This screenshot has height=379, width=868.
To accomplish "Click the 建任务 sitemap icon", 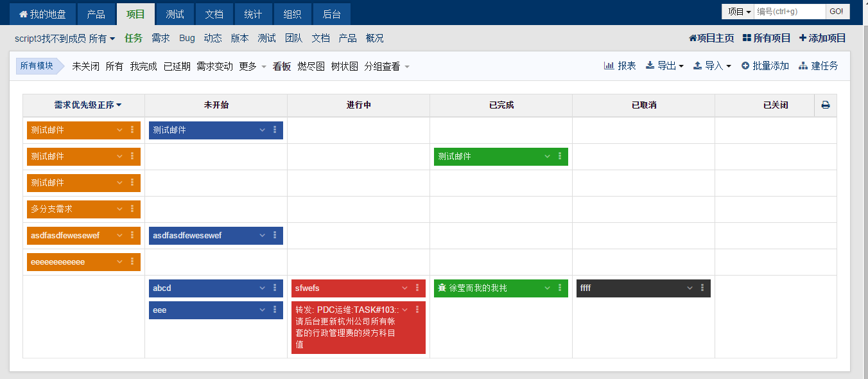I will click(x=803, y=66).
